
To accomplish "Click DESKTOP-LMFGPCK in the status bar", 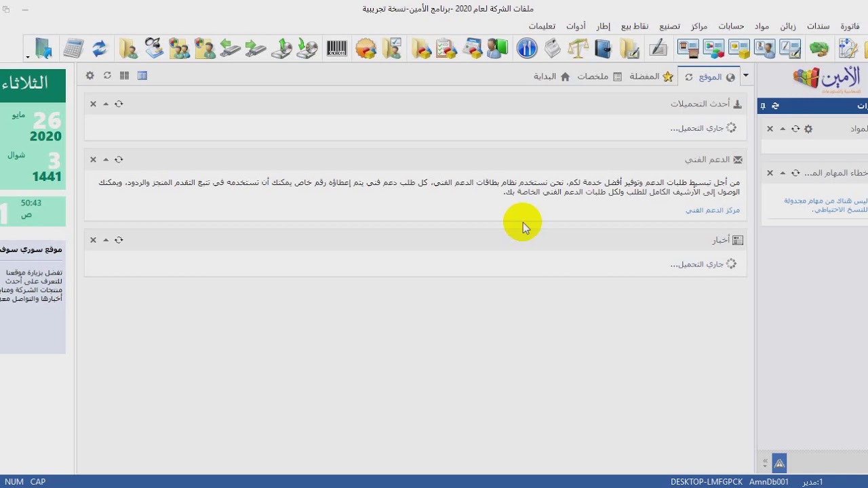I will 707,482.
